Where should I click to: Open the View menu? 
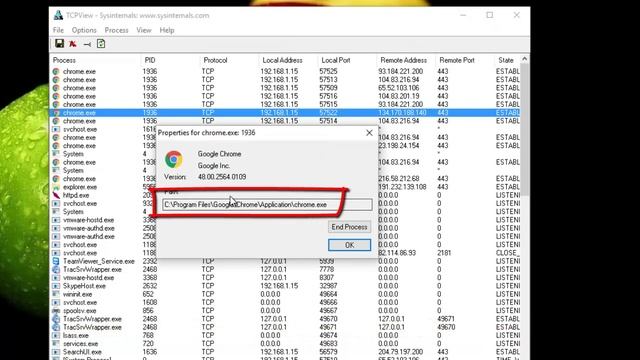pos(144,30)
